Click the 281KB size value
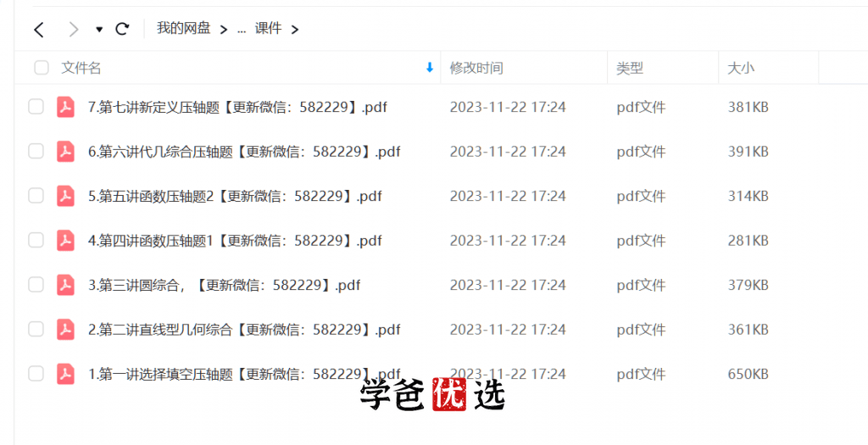 [x=748, y=241]
